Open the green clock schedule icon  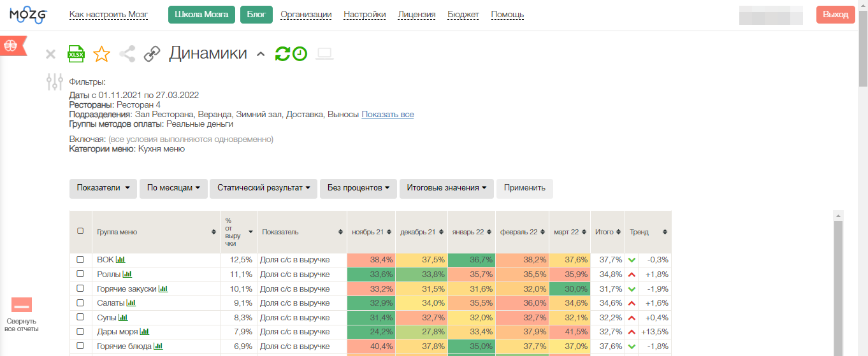(300, 54)
